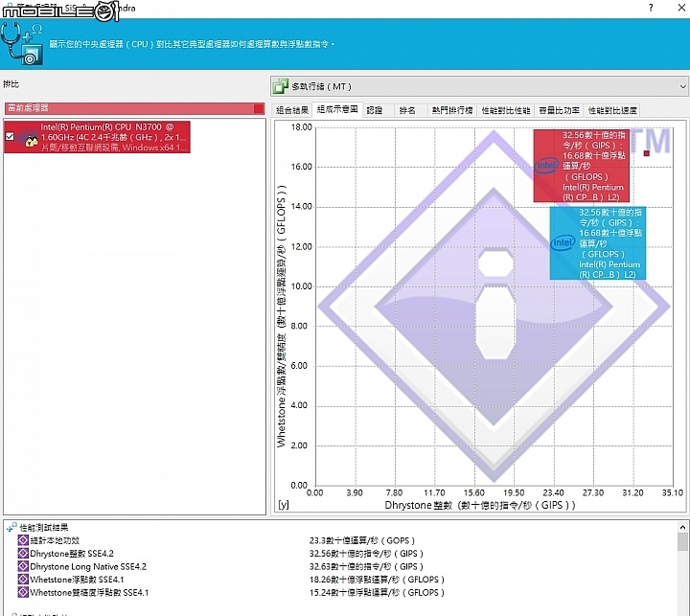Open the 多執行緒 (MT) threading dropdown

pos(479,86)
